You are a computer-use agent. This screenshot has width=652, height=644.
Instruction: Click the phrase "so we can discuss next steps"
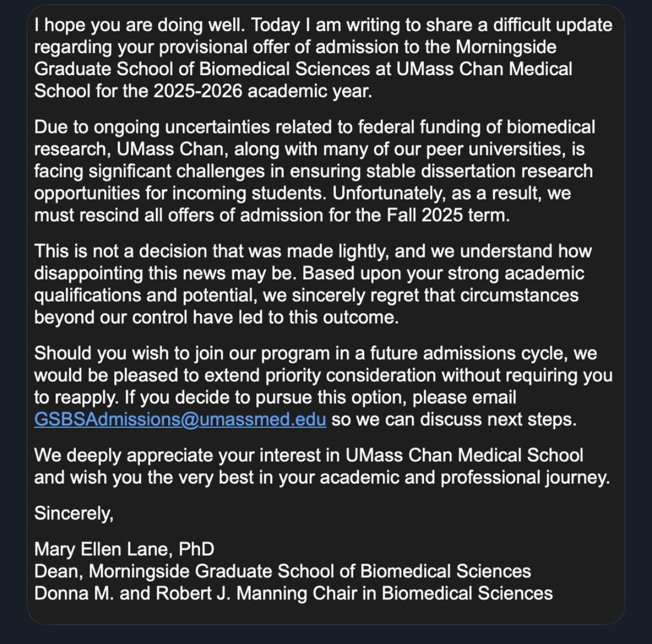coord(454,419)
